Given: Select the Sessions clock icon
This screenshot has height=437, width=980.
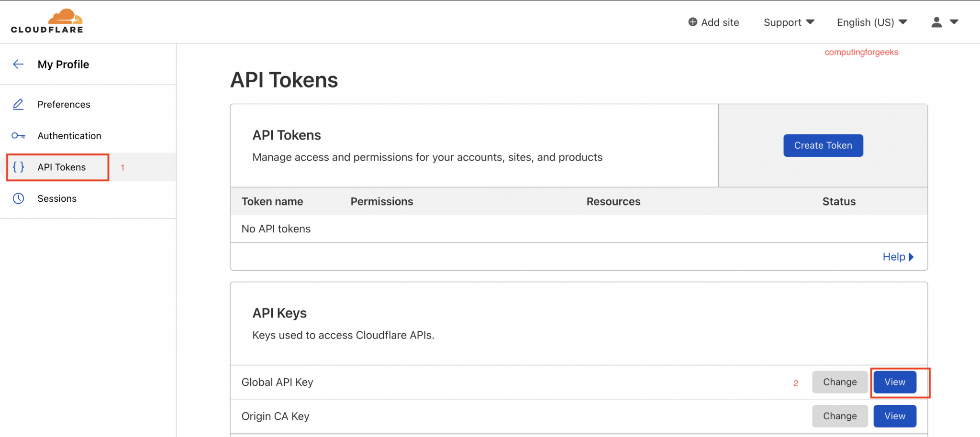Looking at the screenshot, I should 18,198.
